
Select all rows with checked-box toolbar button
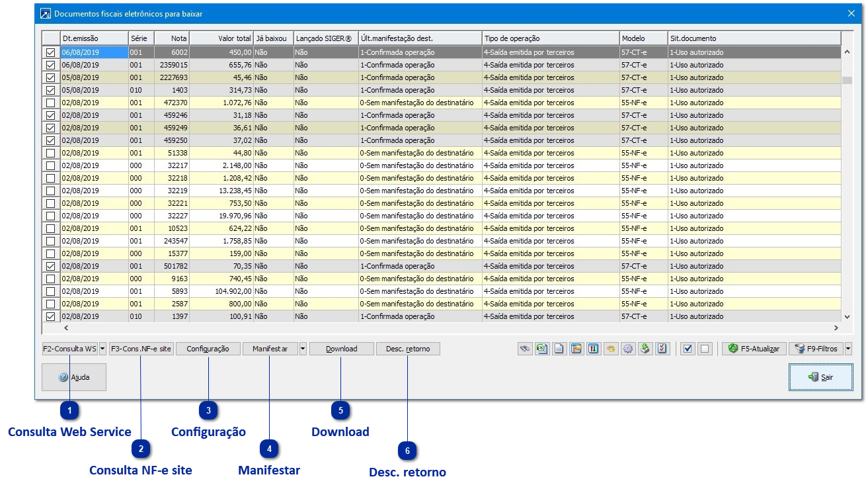[x=688, y=349]
